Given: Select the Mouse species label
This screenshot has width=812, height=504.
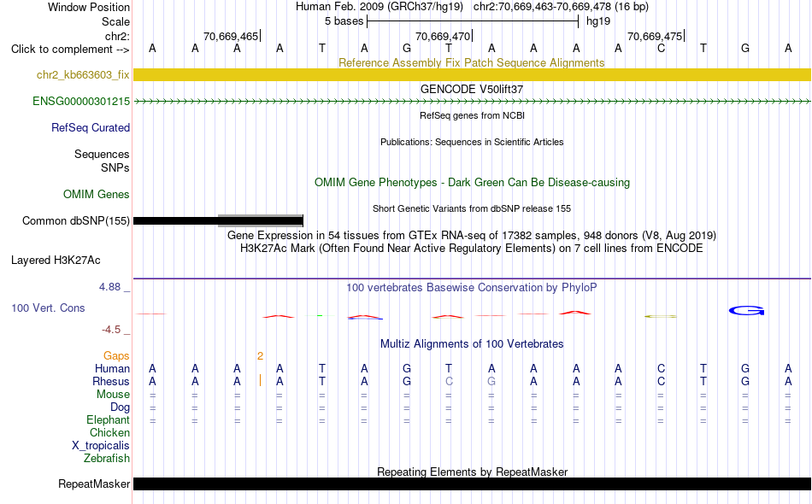Looking at the screenshot, I should point(113,395).
